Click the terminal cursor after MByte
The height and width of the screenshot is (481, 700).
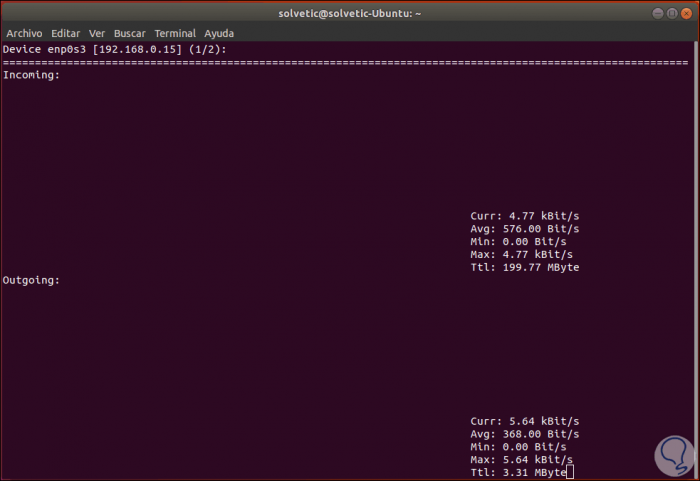pyautogui.click(x=570, y=472)
